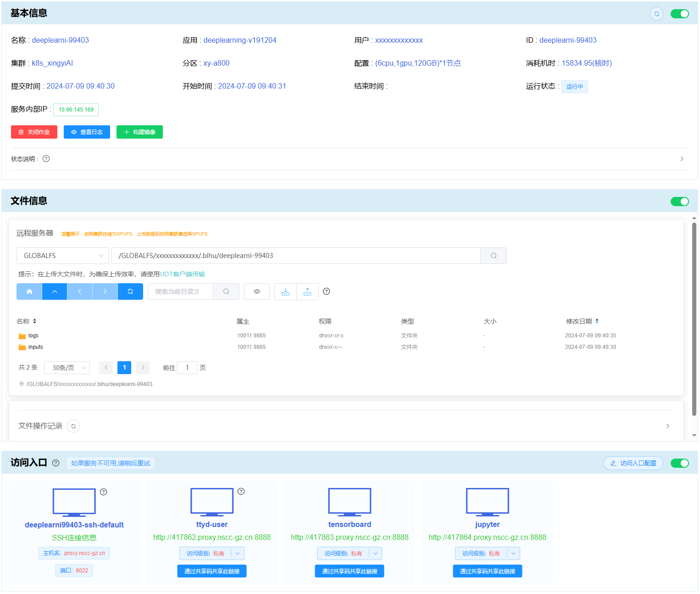Click the current path location text at bottom

click(x=89, y=384)
